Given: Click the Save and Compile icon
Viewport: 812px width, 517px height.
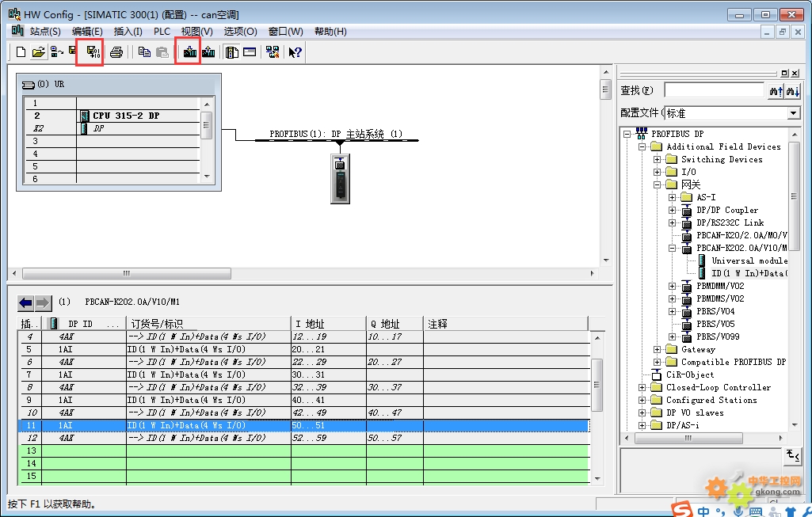Looking at the screenshot, I should click(93, 52).
